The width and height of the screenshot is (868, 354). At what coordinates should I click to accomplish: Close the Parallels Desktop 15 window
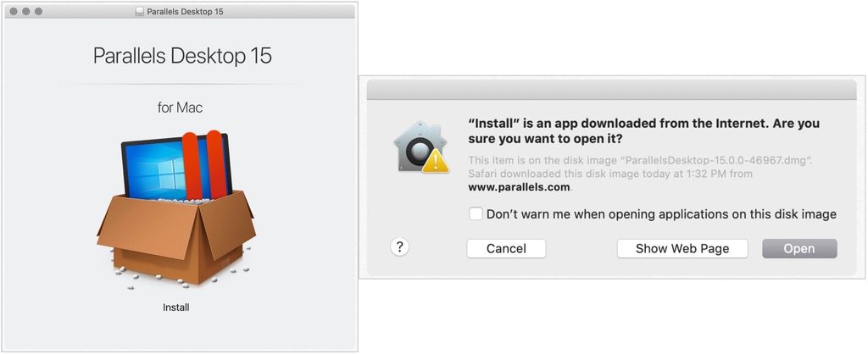tap(14, 11)
